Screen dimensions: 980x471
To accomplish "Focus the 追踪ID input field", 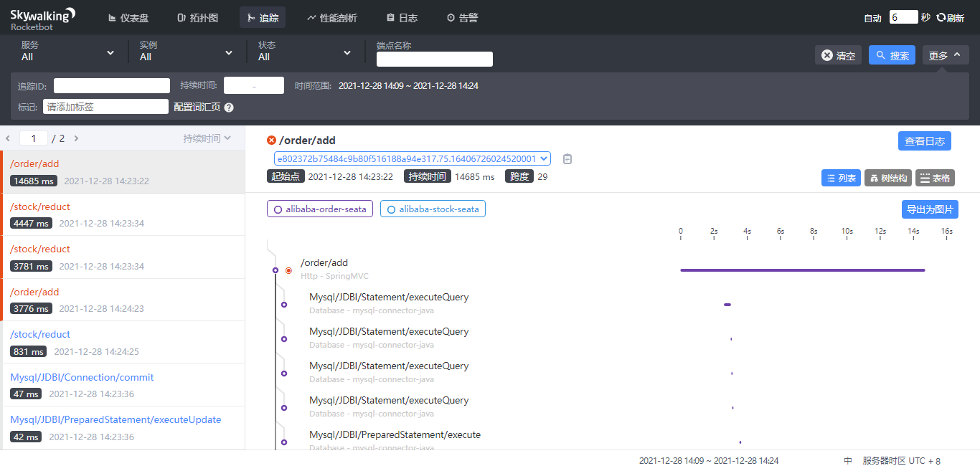I will coord(112,85).
